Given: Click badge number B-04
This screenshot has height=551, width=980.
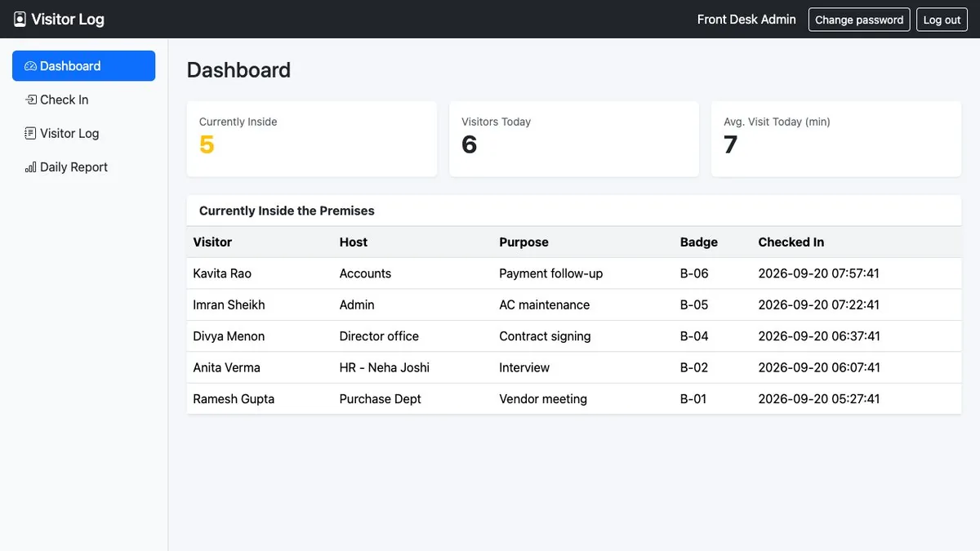Looking at the screenshot, I should coord(694,336).
